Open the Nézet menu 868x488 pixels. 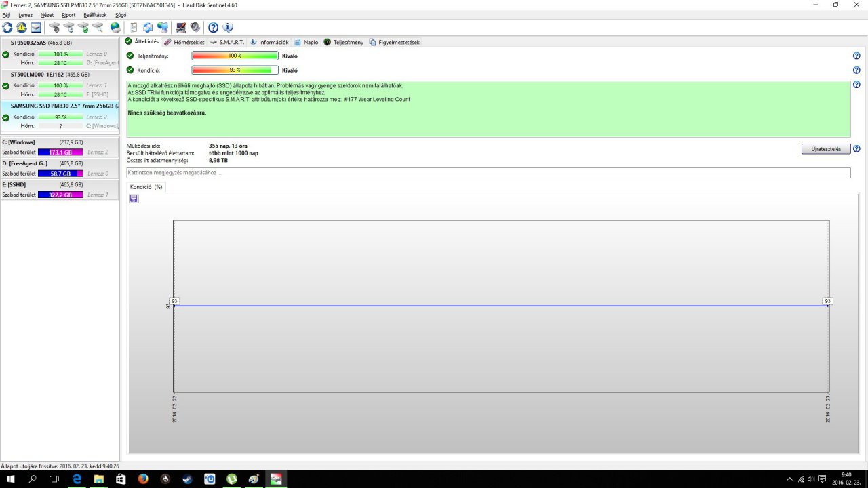pos(47,14)
